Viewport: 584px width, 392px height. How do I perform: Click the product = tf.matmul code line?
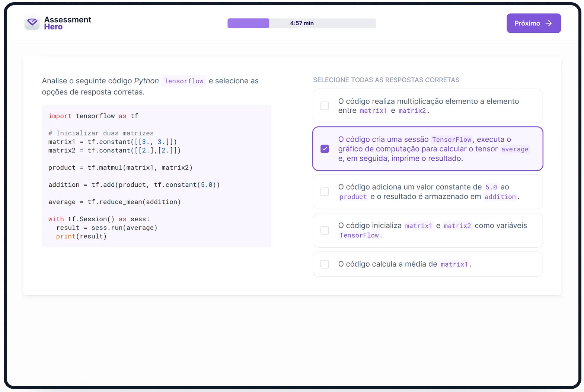coord(120,168)
